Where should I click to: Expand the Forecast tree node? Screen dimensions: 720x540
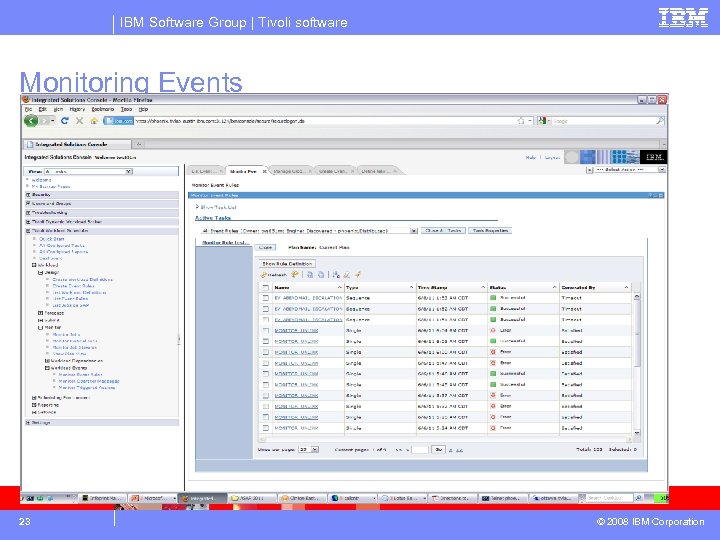[x=40, y=313]
